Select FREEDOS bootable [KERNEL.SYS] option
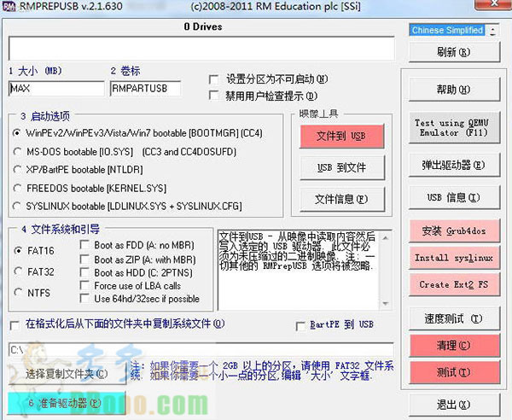The height and width of the screenshot is (420, 512). [17, 189]
